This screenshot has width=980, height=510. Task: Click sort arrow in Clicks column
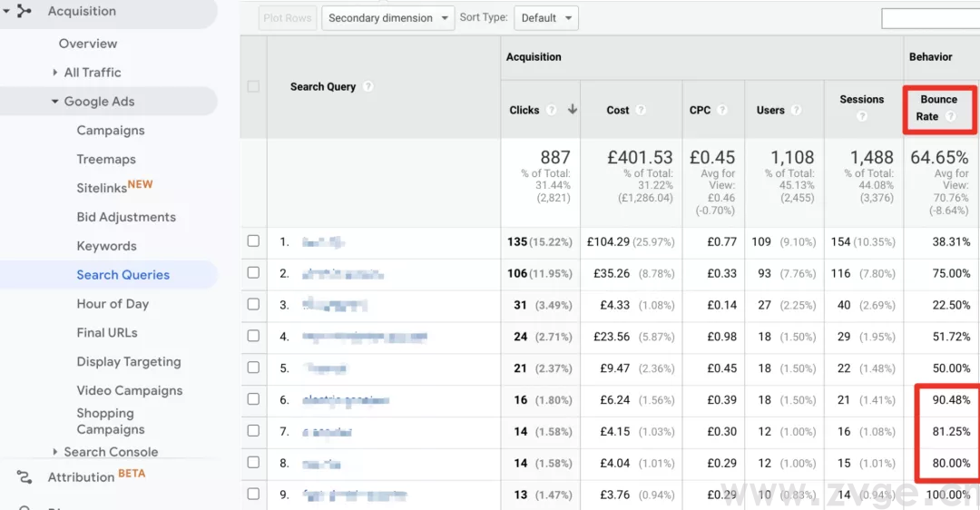point(572,110)
